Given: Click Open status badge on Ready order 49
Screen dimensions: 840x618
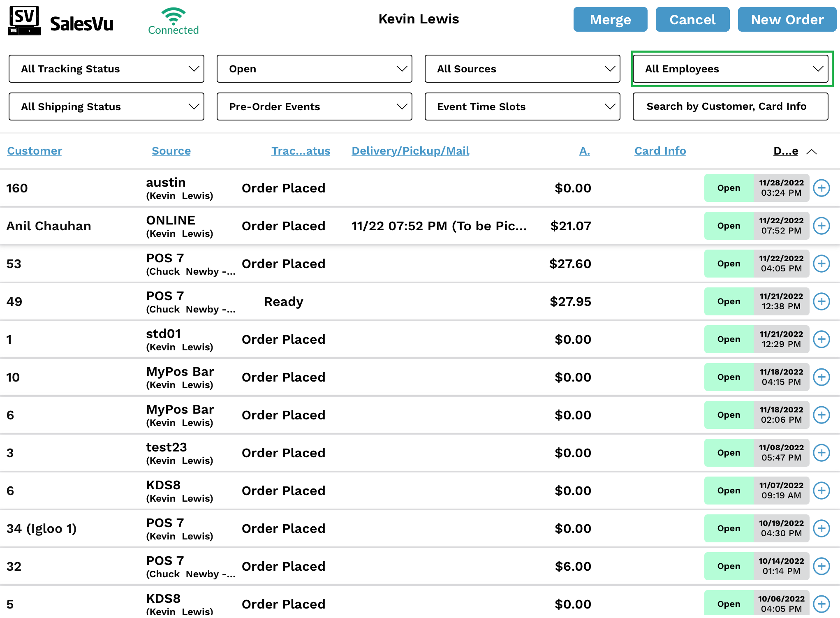Looking at the screenshot, I should click(728, 302).
